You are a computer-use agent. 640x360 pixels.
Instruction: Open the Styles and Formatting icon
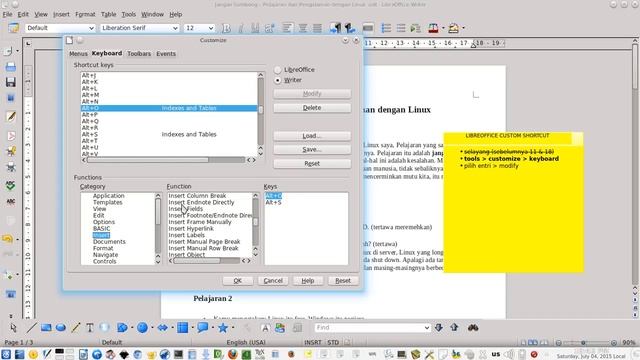tap(13, 28)
